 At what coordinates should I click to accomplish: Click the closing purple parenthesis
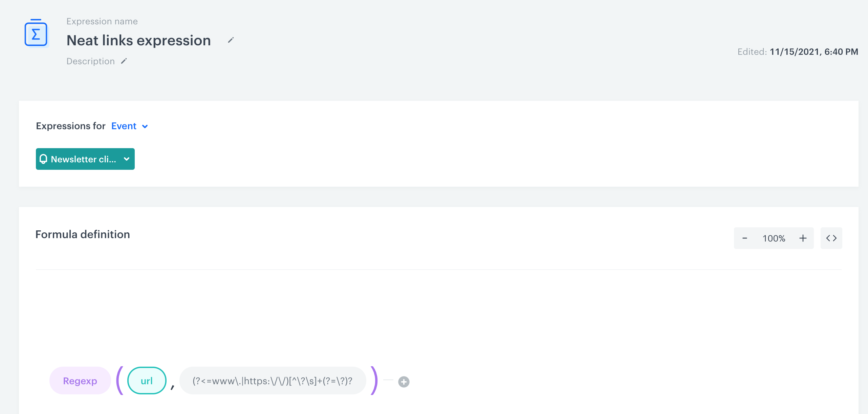pos(374,381)
